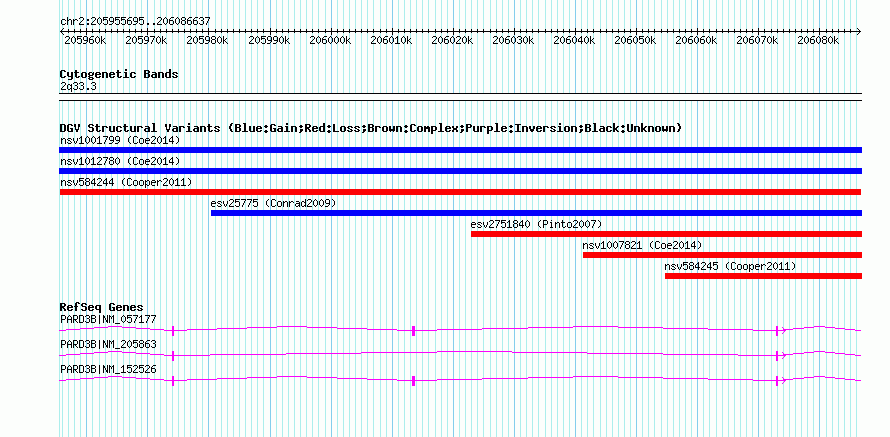Click the PARD3B|NM_205863 transcript label
890x437 pixels.
(x=108, y=344)
